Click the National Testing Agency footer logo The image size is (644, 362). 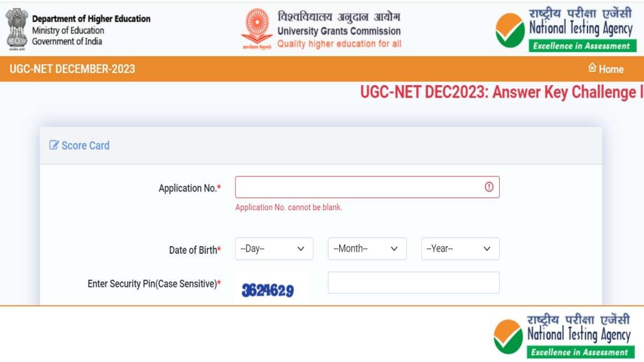(x=562, y=336)
